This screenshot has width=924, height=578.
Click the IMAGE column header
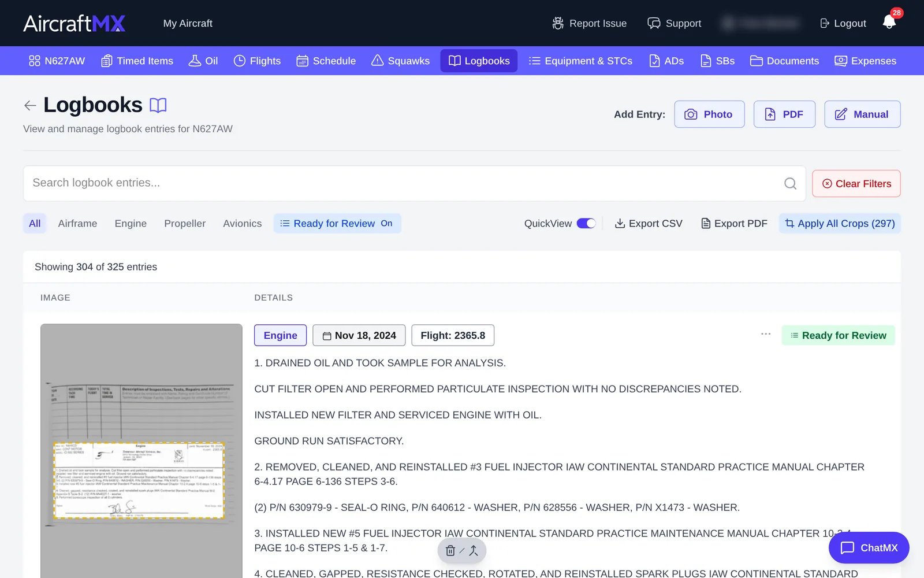[55, 298]
